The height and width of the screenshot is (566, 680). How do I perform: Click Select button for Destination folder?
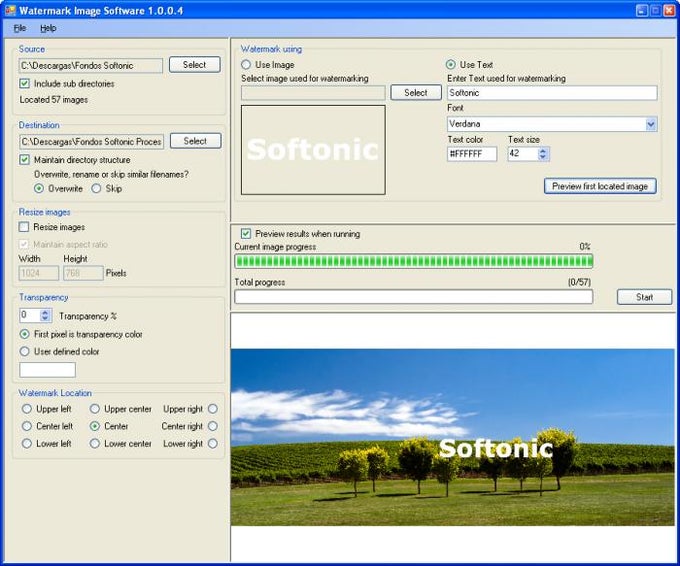pos(195,141)
